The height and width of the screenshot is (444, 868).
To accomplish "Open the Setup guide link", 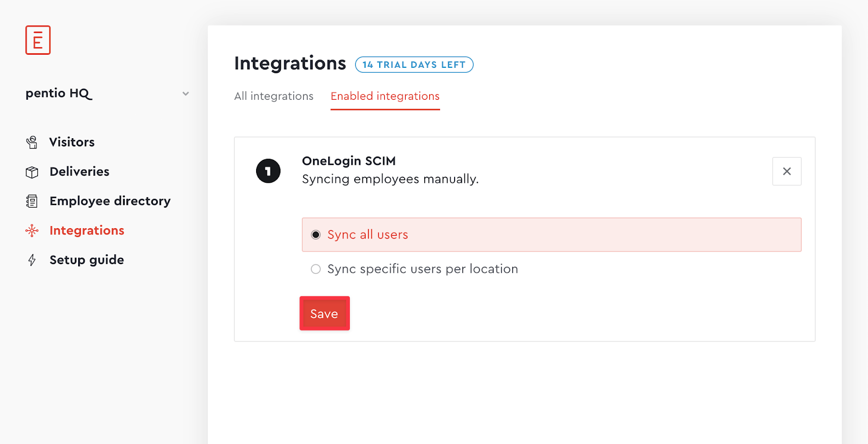I will pos(87,260).
